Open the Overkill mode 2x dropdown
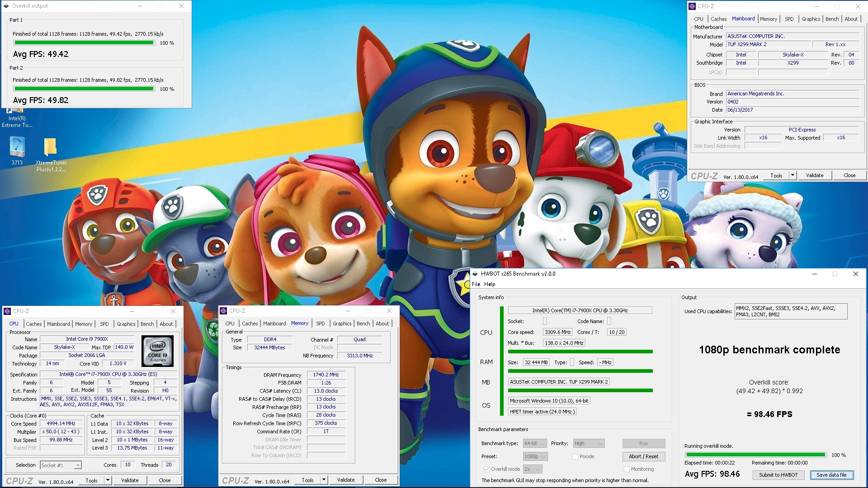 (533, 469)
